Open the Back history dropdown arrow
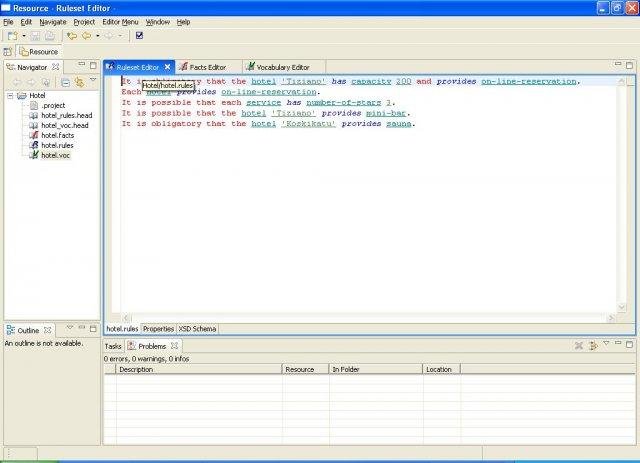 point(98,36)
